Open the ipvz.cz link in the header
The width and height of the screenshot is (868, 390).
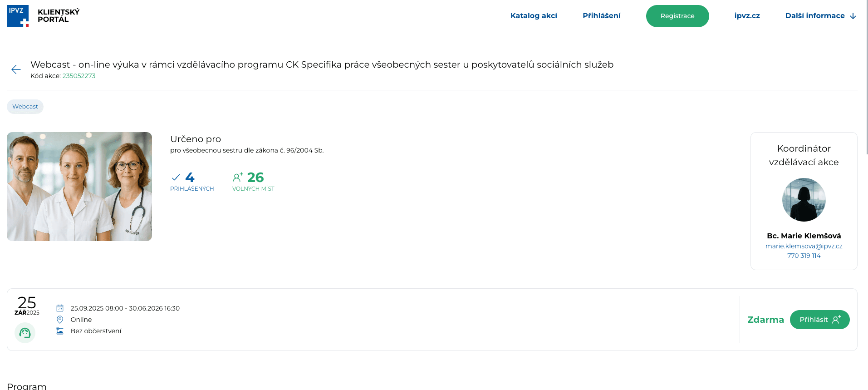tap(747, 16)
